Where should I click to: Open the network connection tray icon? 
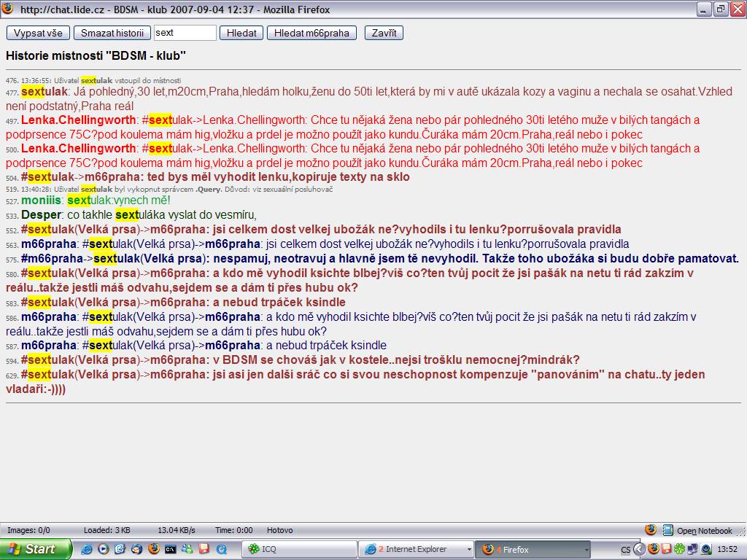692,549
